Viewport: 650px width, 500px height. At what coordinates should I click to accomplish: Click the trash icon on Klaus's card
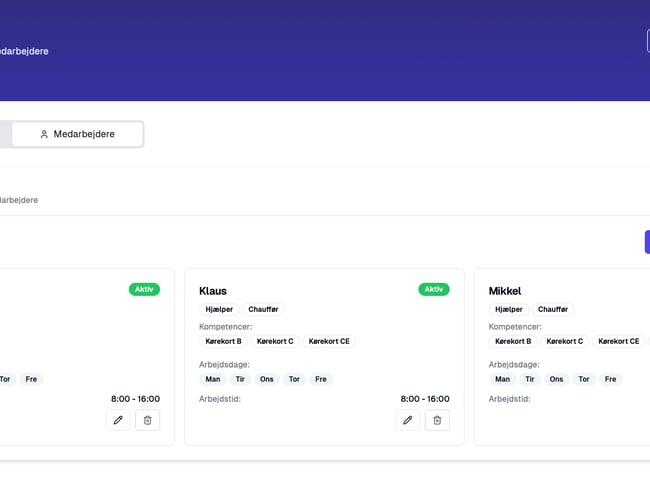pos(437,420)
